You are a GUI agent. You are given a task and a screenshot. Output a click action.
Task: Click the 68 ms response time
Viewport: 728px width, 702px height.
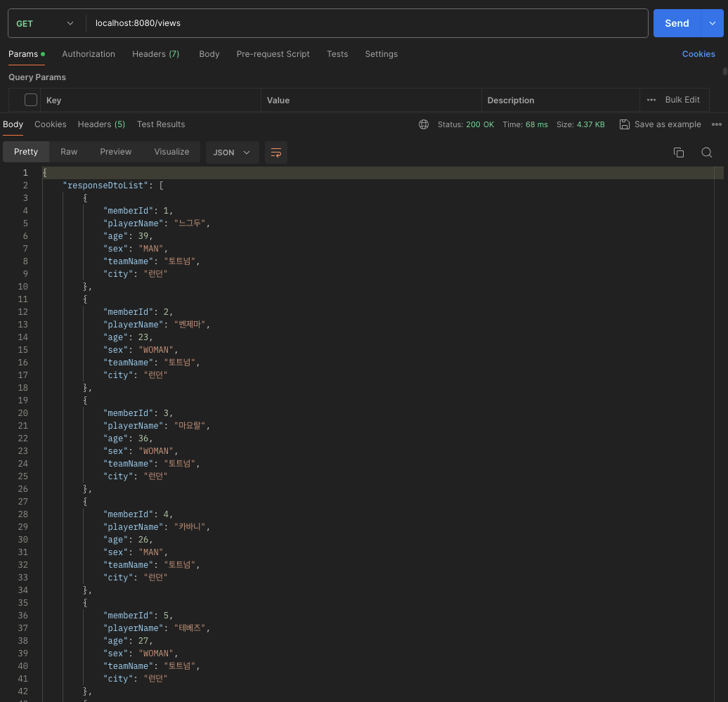536,124
